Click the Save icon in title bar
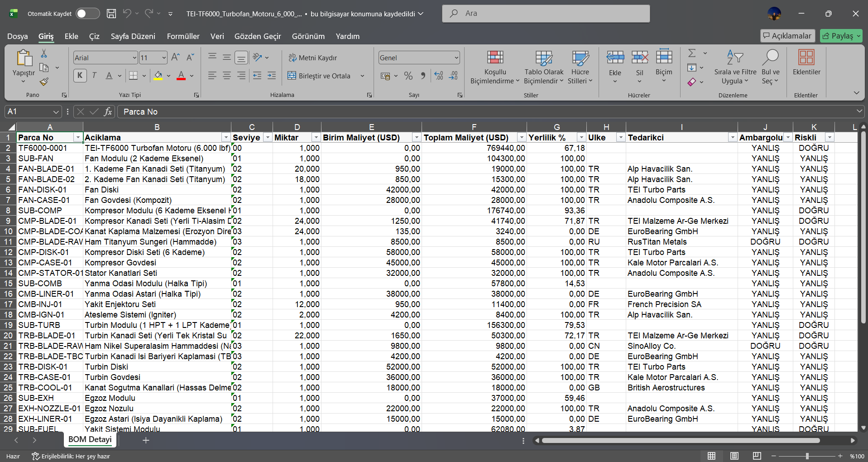Viewport: 868px width, 462px height. [x=111, y=14]
